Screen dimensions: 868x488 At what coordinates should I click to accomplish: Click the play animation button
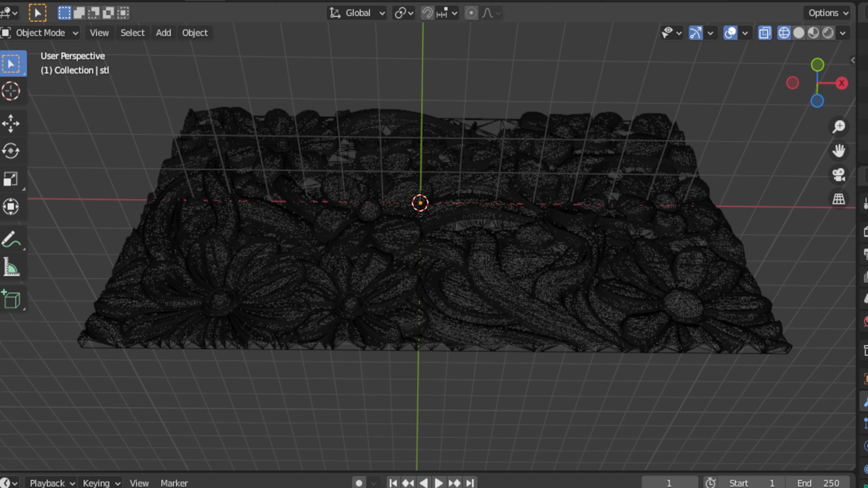pos(439,483)
